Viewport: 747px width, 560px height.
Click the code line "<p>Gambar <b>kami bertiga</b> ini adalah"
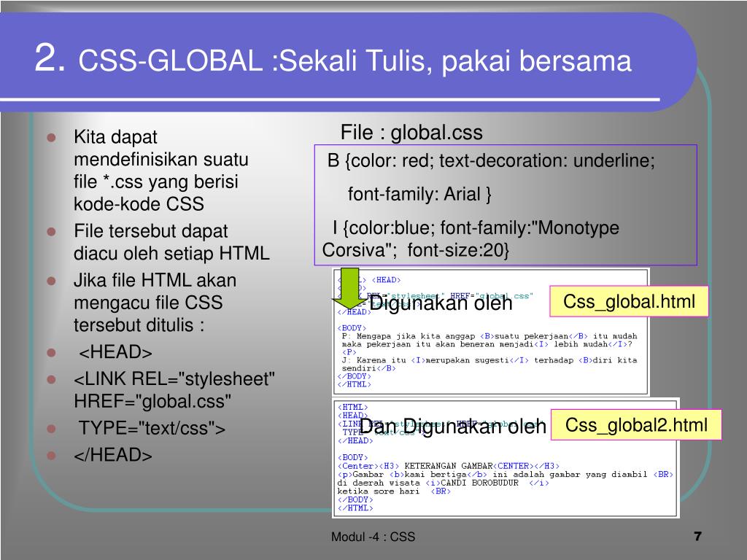tap(505, 474)
